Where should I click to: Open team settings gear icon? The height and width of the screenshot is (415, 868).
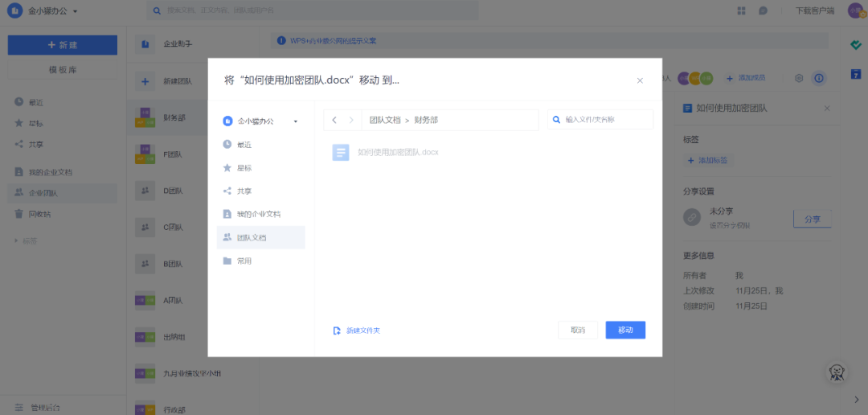click(x=799, y=78)
